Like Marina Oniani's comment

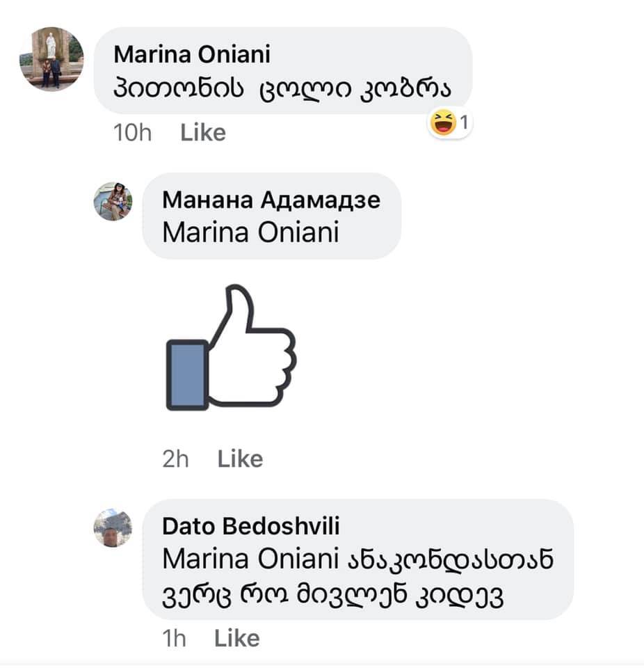click(202, 132)
